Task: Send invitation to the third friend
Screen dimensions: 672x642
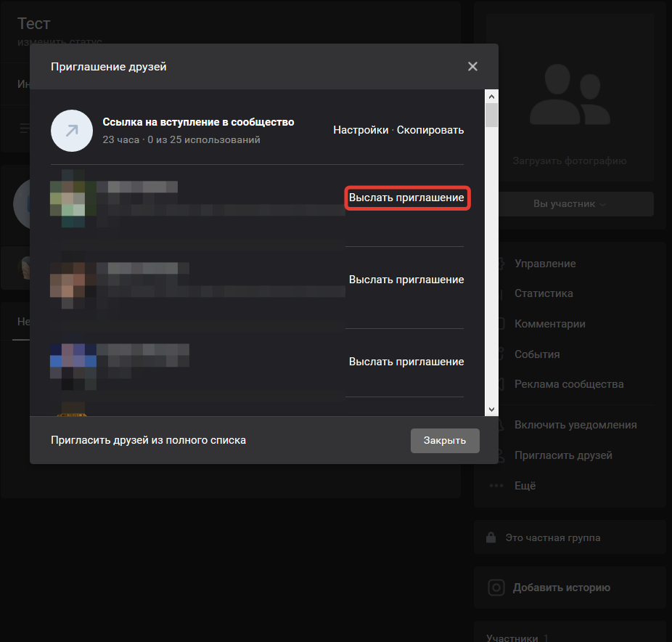Action: (x=406, y=362)
